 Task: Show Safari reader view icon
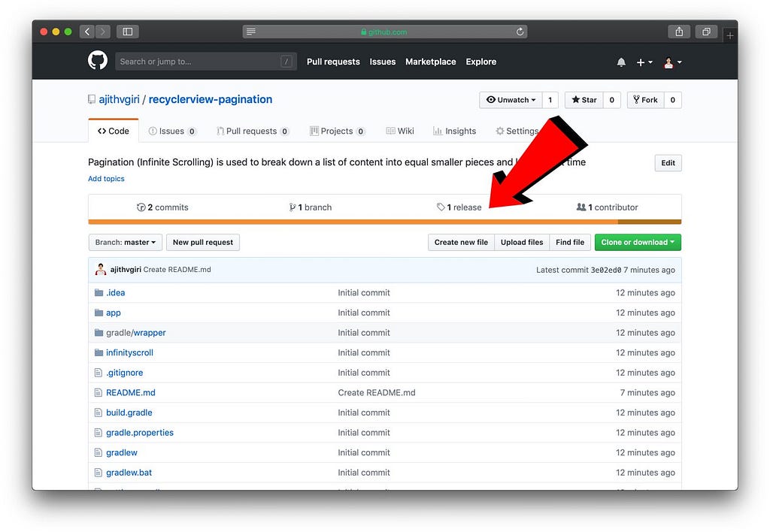pos(251,32)
